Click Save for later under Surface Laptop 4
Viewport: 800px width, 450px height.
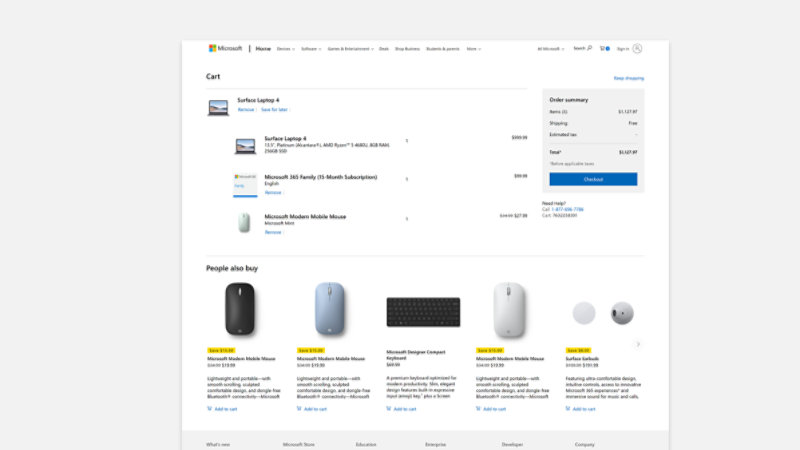point(275,110)
